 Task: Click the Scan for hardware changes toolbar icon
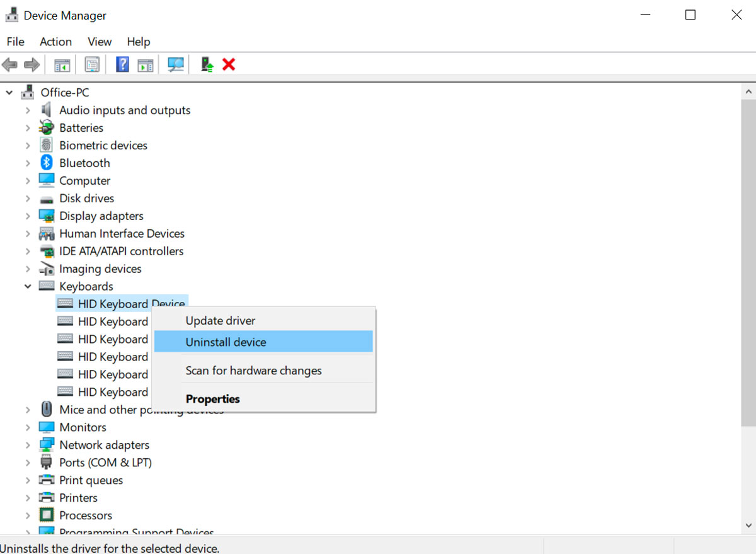point(176,64)
